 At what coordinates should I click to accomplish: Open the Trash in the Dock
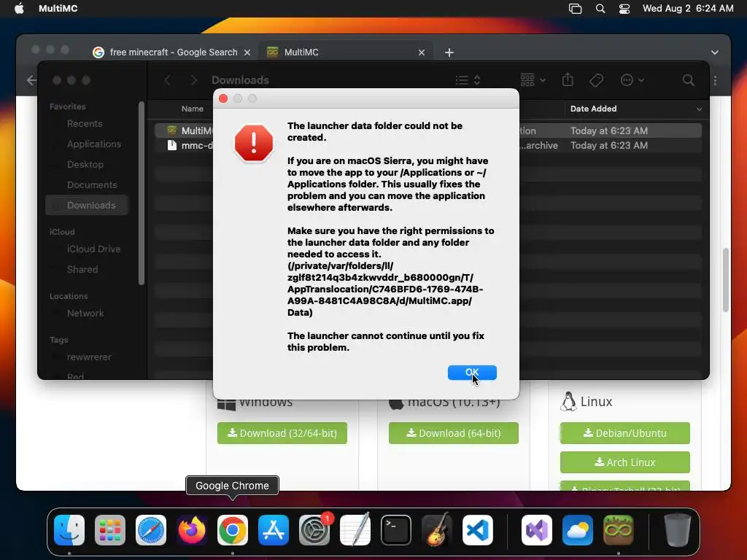678,530
